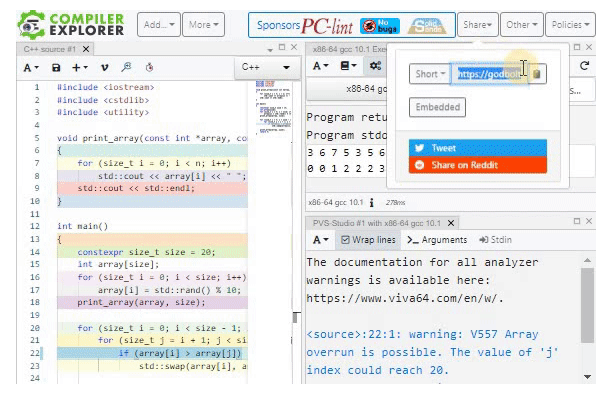Screen dimensions: 612x400
Task: Click the PC-lint sponsor link
Action: (326, 26)
